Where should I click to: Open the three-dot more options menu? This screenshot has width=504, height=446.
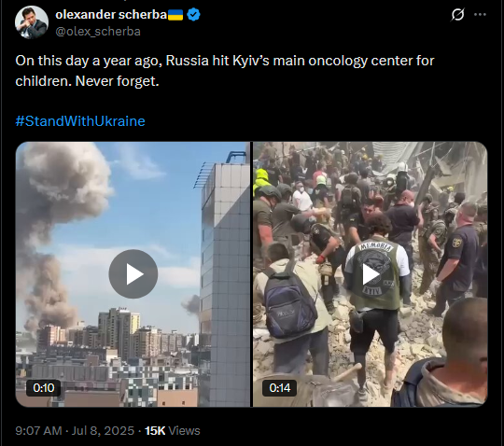[481, 14]
